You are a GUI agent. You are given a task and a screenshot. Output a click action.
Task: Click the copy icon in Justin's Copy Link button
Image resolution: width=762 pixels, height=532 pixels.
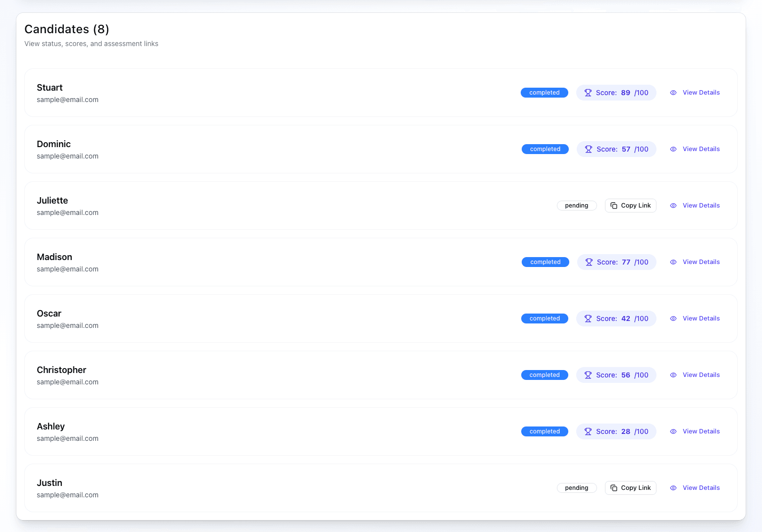(x=614, y=487)
